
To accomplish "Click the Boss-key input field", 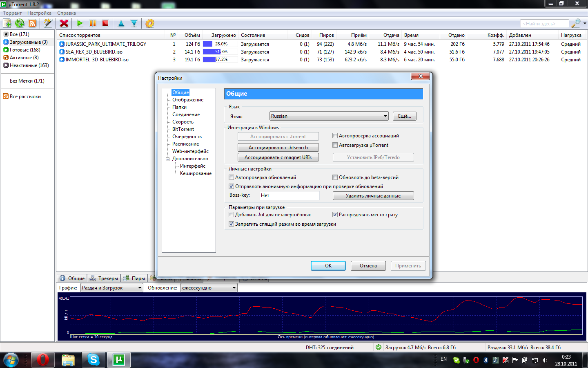I will tap(290, 195).
